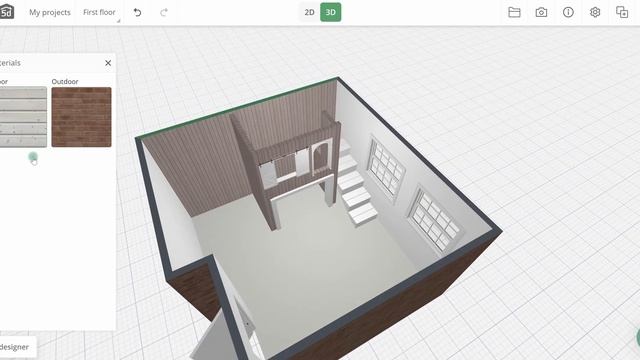Undo the last action

137,12
